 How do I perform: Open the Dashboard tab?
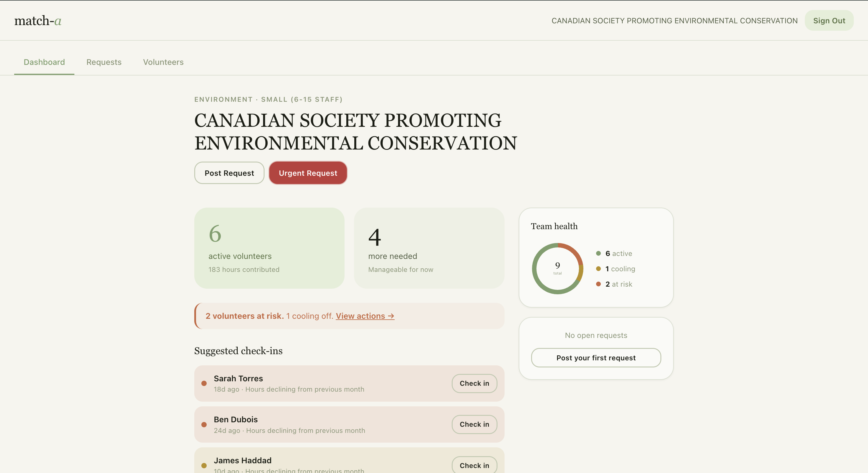click(x=44, y=62)
